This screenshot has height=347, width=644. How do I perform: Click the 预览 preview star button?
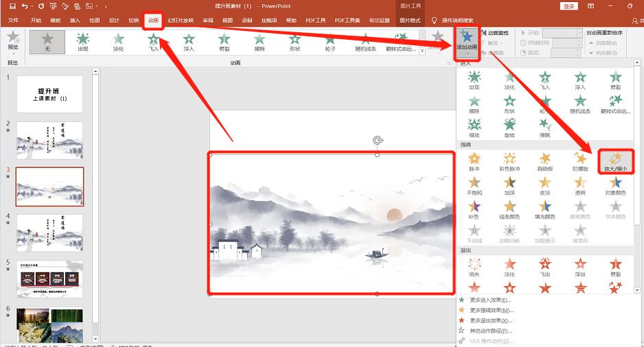pos(13,39)
